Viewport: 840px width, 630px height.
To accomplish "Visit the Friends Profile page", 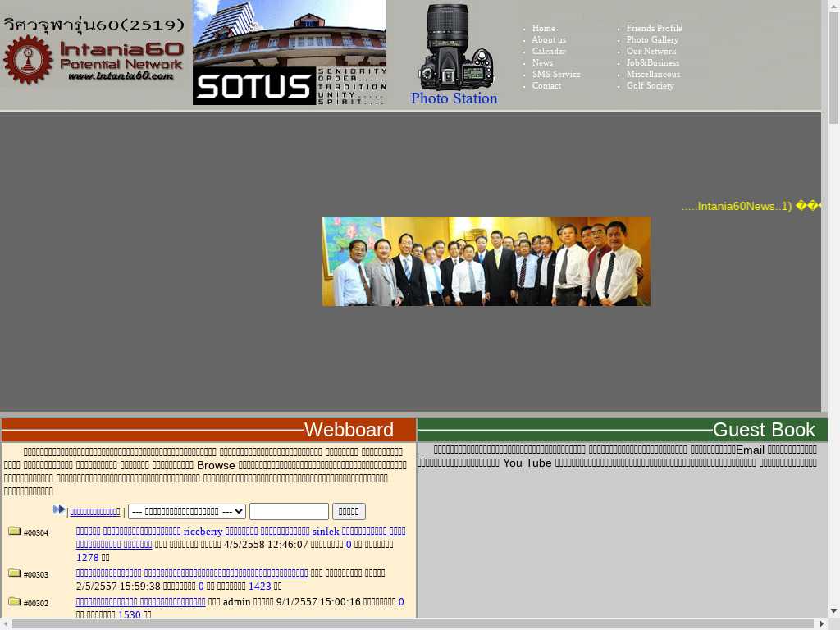I will tap(654, 28).
